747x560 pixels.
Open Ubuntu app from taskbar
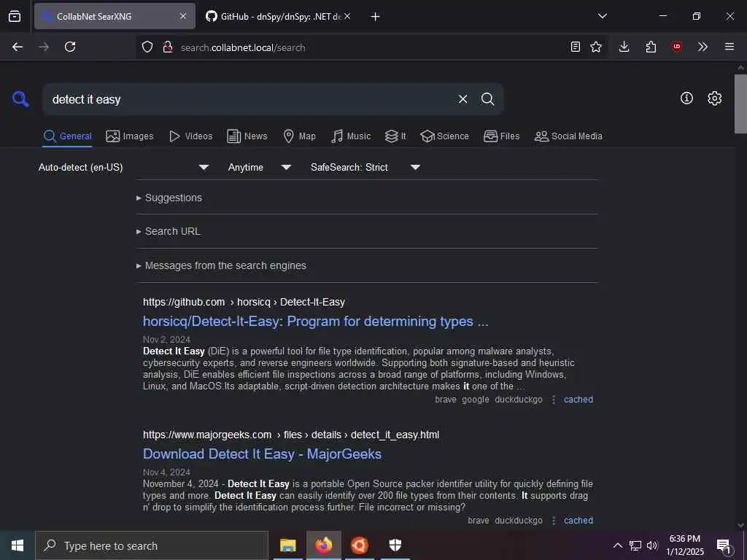pos(360,545)
